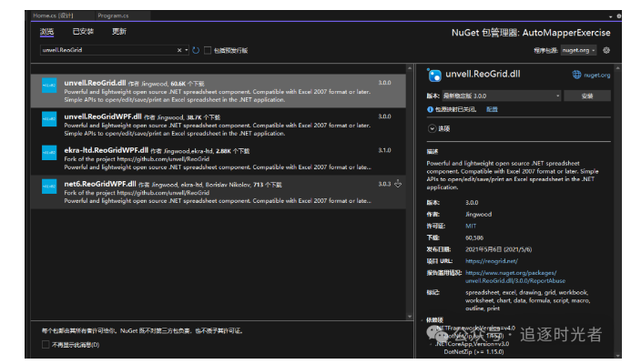Open the search history dropdown arrow
This screenshot has width=631, height=364.
point(187,50)
